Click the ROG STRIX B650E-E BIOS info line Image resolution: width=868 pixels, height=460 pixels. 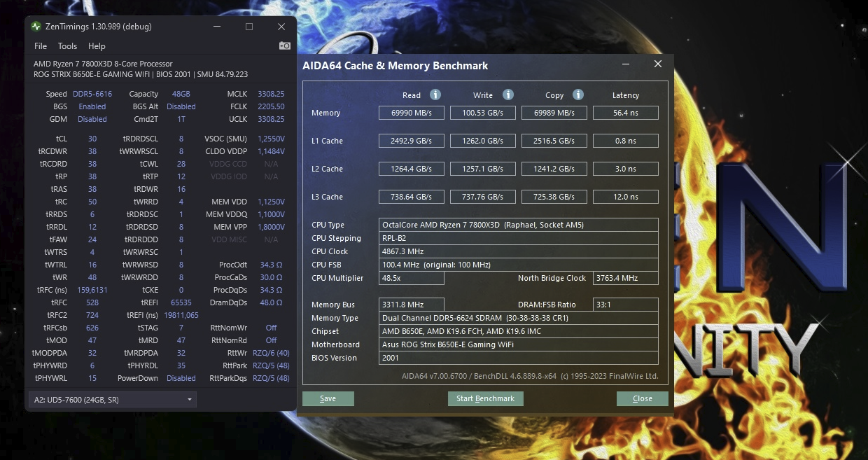point(141,74)
